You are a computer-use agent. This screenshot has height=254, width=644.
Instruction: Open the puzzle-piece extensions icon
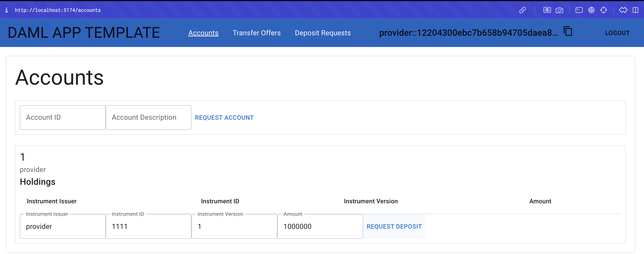(623, 10)
